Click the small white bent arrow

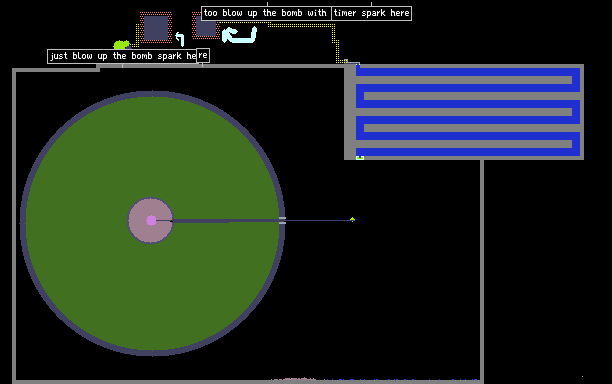click(180, 39)
